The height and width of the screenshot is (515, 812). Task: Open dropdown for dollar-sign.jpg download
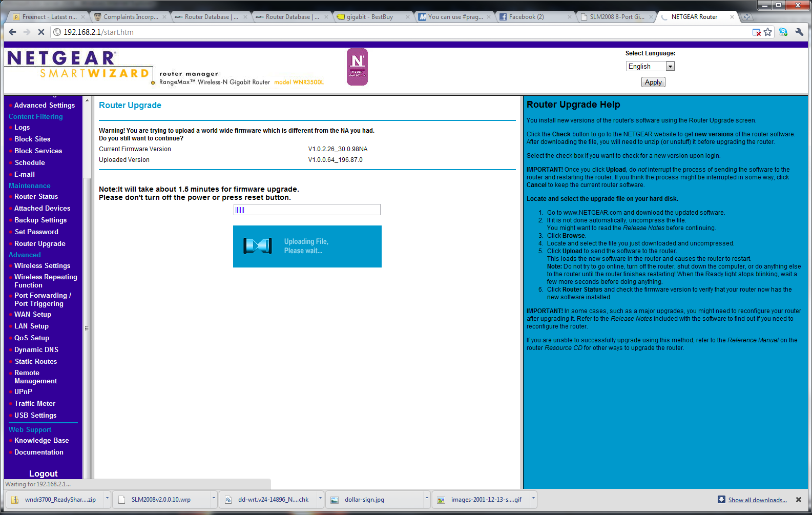pyautogui.click(x=426, y=498)
